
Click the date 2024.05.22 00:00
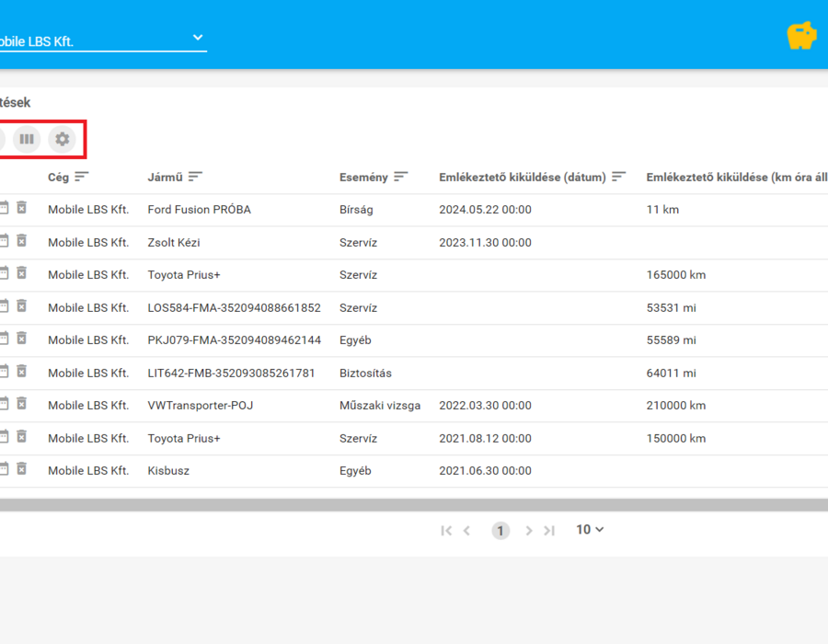(x=485, y=210)
